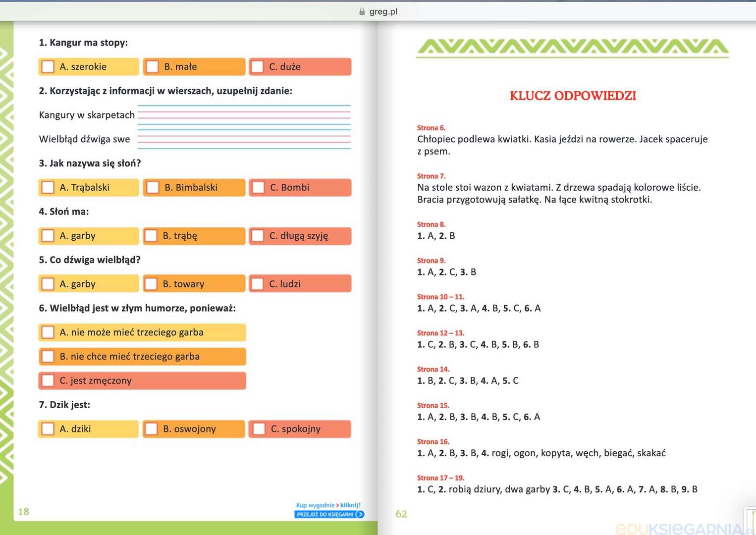The image size is (756, 535).
Task: Follow the 'Kup wygodnie > kliknij!' link
Action: (328, 505)
